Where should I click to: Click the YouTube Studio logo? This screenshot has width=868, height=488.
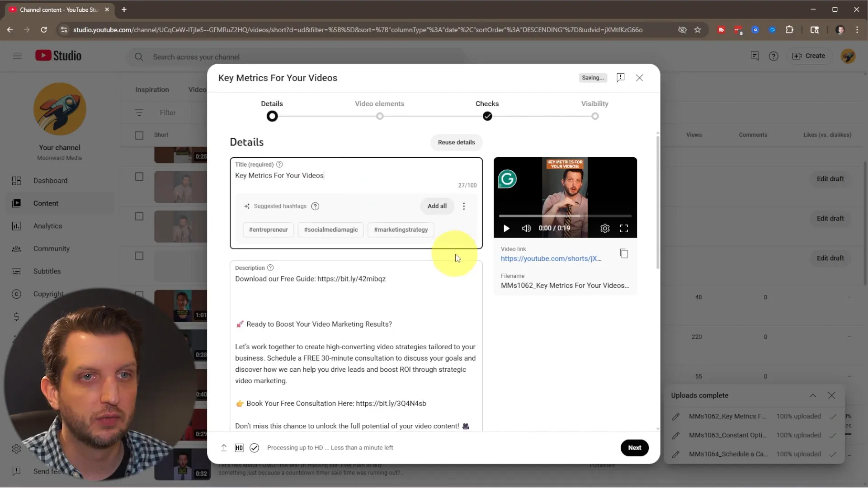click(58, 56)
